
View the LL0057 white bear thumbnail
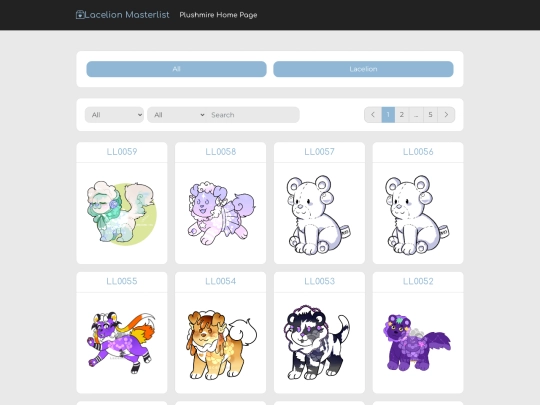tap(319, 215)
